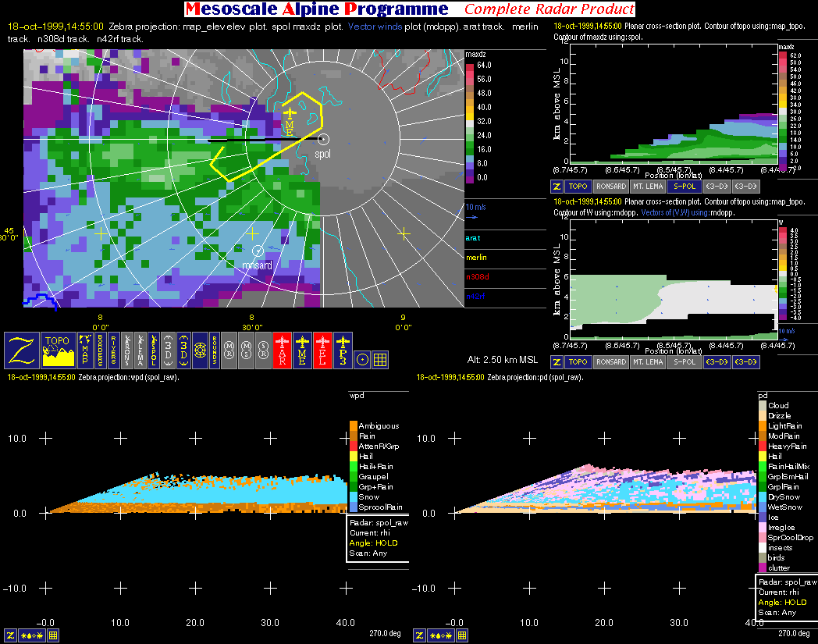This screenshot has height=644, width=818.
Task: Select S-POL in maxdz cross-section panel
Action: 685,187
